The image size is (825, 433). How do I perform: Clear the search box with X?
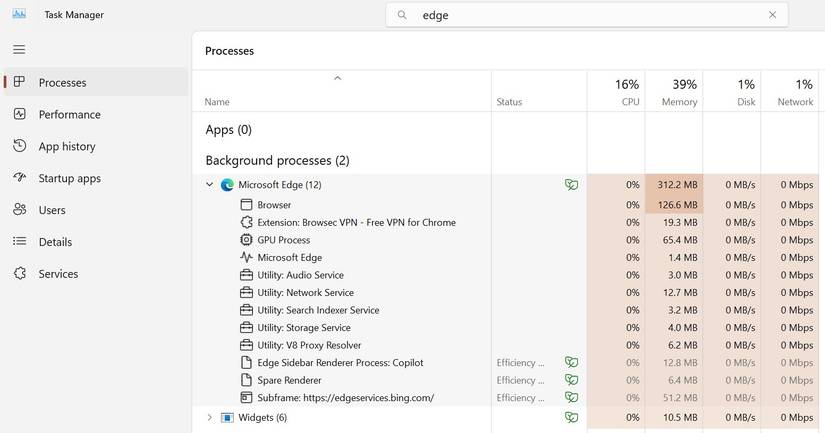click(x=772, y=15)
